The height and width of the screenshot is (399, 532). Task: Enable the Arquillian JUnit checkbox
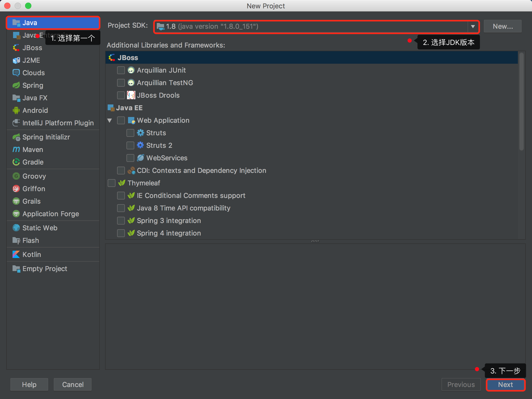click(x=121, y=70)
